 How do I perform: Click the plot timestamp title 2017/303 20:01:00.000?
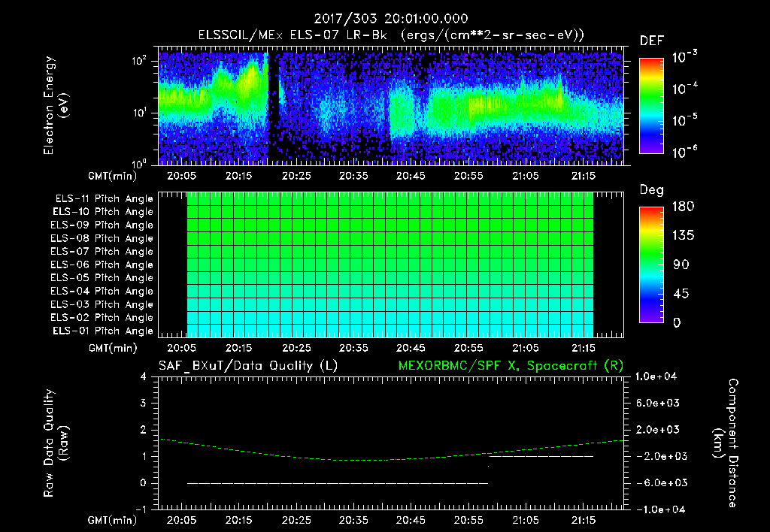click(391, 19)
